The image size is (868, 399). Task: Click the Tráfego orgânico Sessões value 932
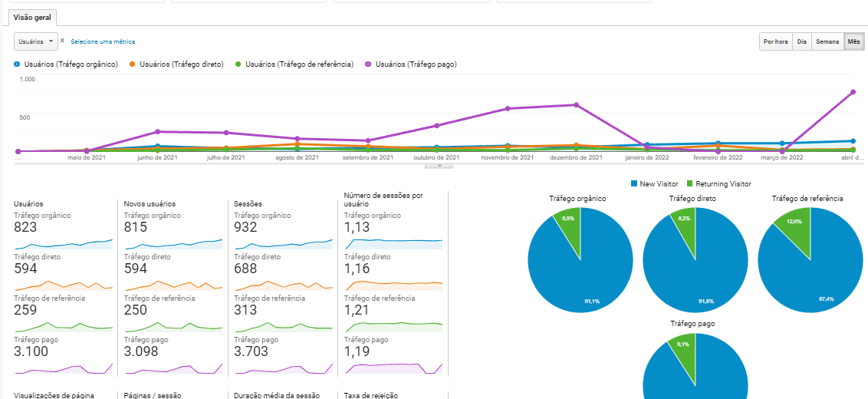(250, 227)
